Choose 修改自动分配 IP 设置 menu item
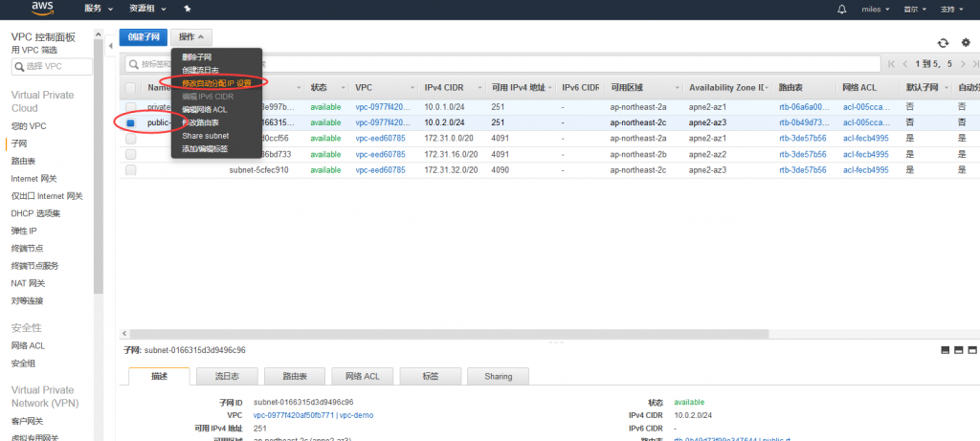 tap(216, 83)
